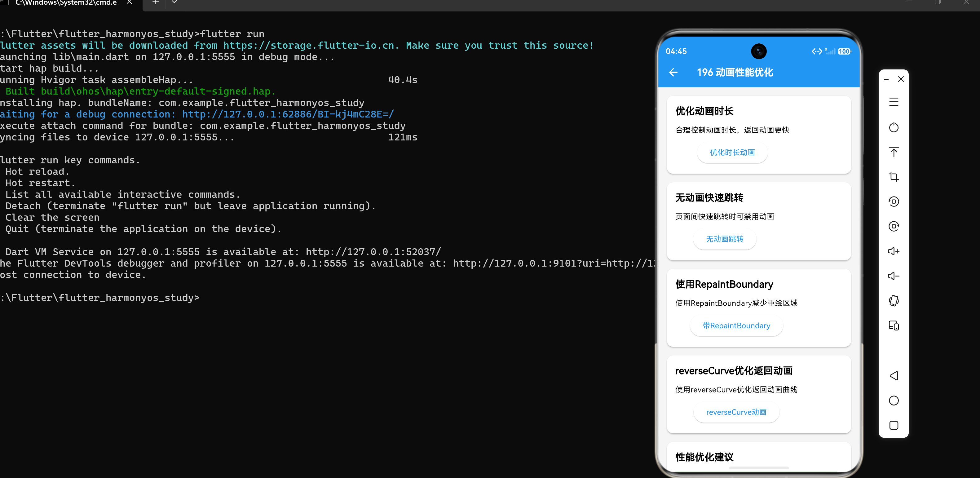980x478 pixels.
Task: Tap the 无动画跳转 button
Action: (x=724, y=239)
